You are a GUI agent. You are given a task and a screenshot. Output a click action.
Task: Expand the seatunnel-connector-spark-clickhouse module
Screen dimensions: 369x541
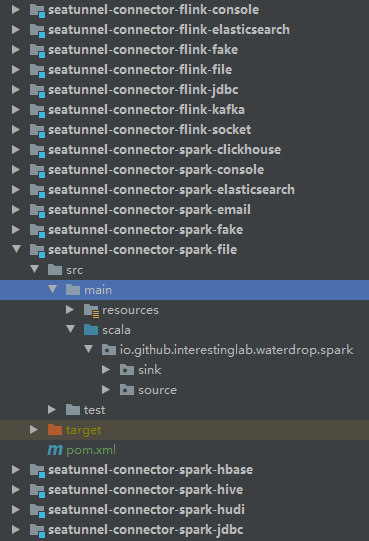[16, 150]
